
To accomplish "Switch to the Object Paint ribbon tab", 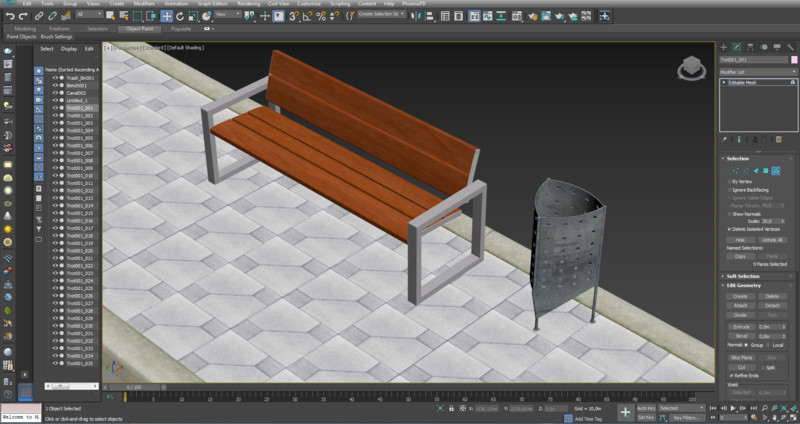I will point(138,28).
